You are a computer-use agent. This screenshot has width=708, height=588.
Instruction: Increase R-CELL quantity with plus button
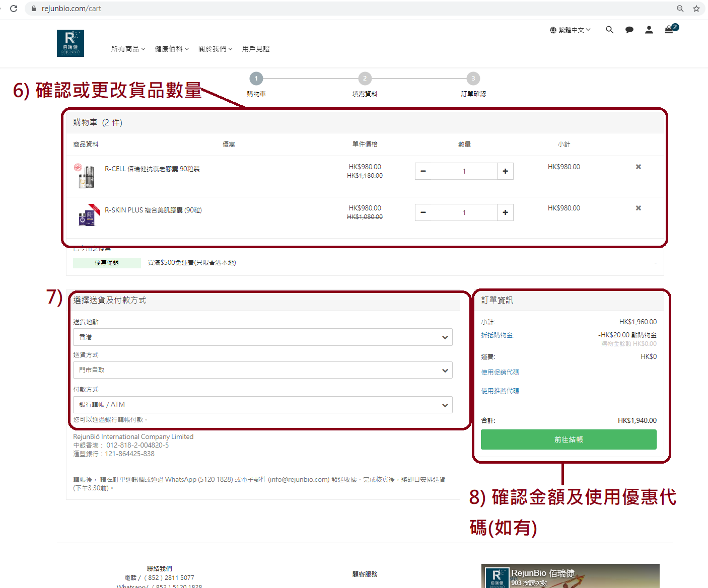[x=505, y=171]
